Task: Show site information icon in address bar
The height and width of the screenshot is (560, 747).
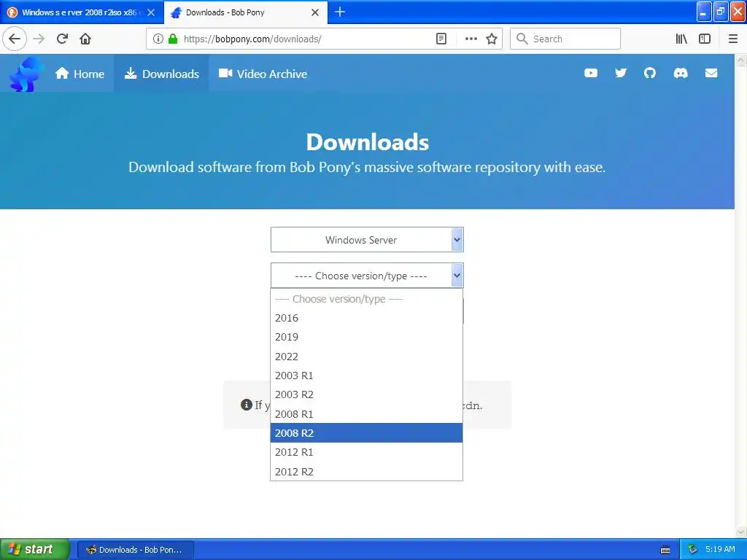Action: pos(158,39)
